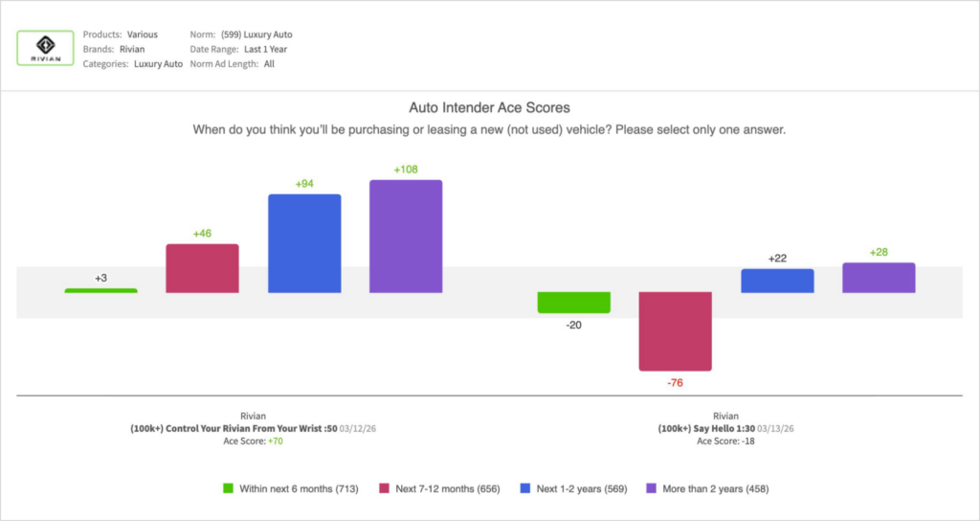This screenshot has width=980, height=521.
Task: Click the Norm Ad Length 'All' value
Action: tap(269, 64)
